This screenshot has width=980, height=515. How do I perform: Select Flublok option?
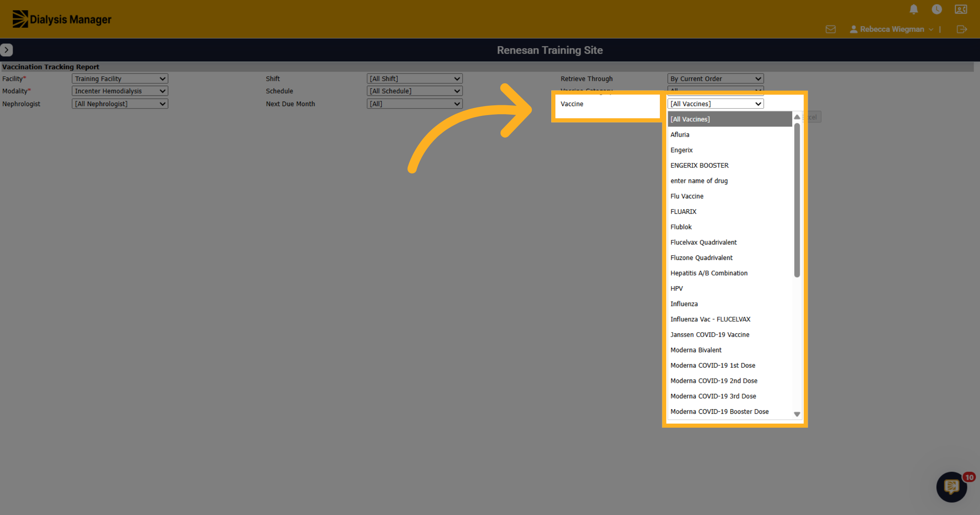730,227
